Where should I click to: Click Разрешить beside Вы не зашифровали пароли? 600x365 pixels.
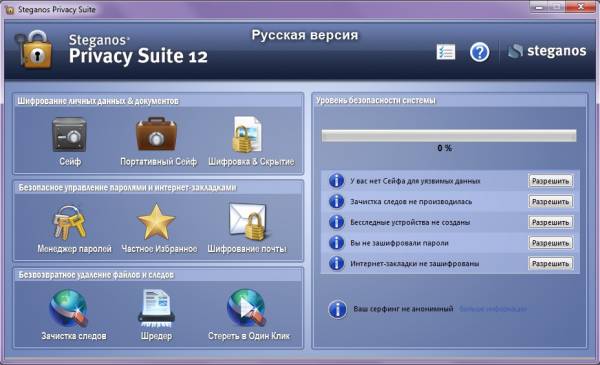551,243
